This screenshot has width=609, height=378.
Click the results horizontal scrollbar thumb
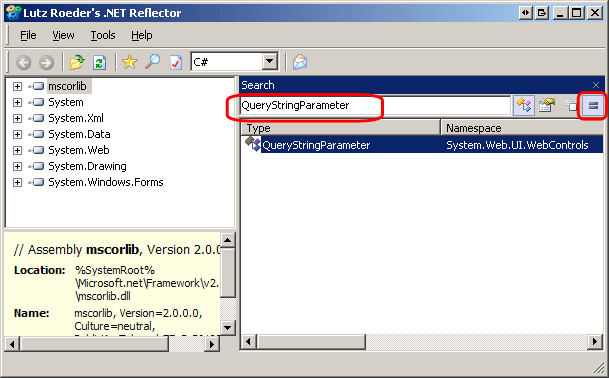(311, 342)
